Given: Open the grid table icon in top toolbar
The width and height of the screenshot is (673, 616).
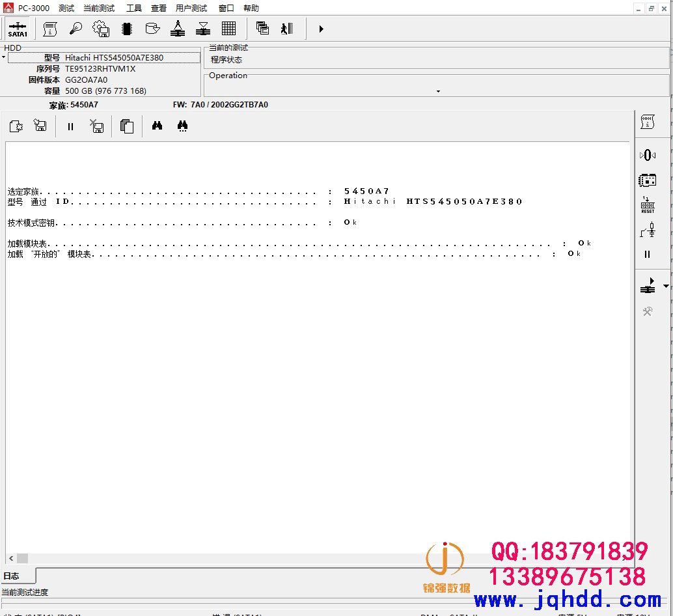Looking at the screenshot, I should (228, 29).
